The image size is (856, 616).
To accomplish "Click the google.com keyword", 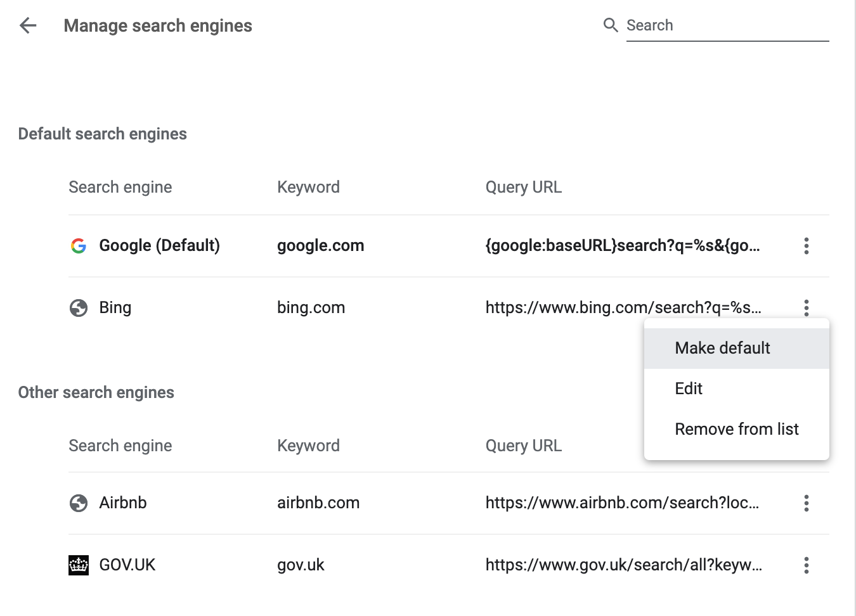I will (321, 246).
